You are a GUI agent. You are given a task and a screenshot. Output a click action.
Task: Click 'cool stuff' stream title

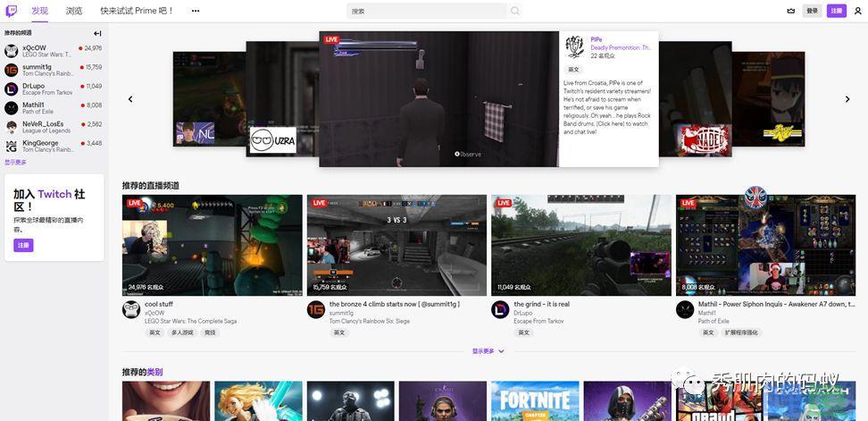pos(159,304)
